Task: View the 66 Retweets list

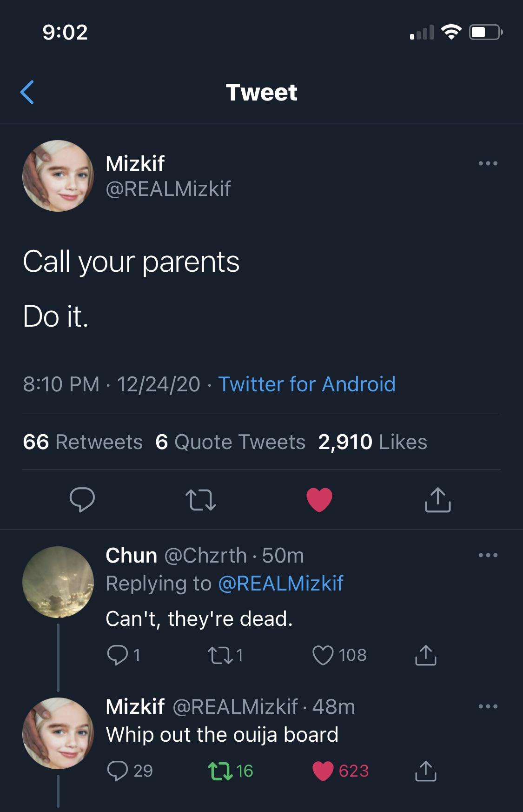Action: pos(83,442)
